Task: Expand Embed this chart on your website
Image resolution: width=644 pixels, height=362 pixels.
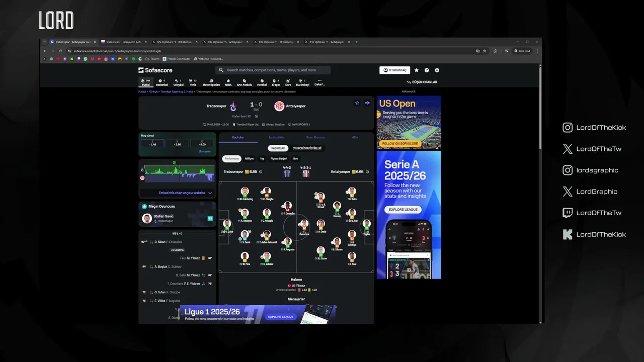Action: [178, 193]
